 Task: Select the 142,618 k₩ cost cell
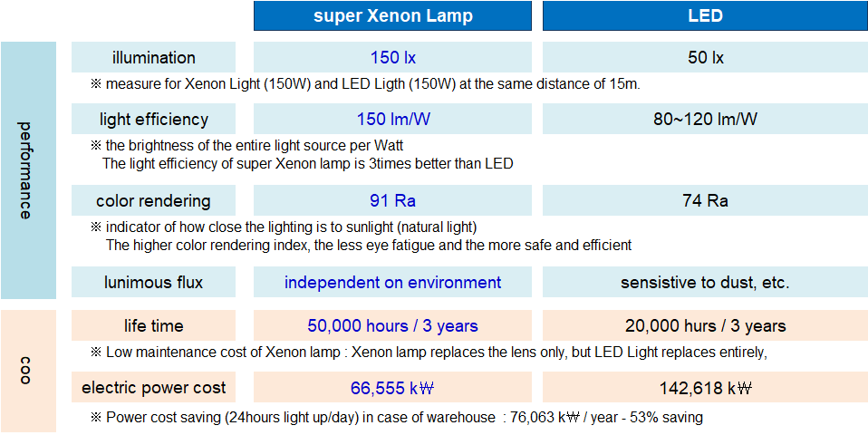click(x=704, y=388)
